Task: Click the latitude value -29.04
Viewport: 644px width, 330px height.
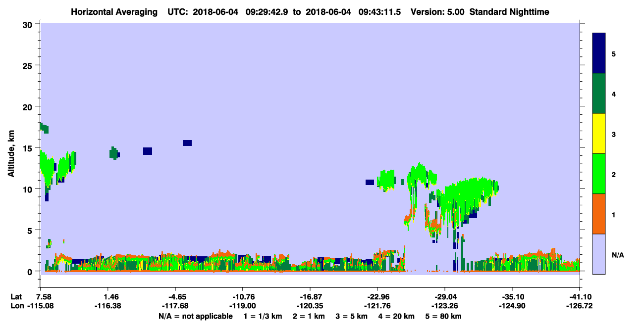Action: point(445,297)
